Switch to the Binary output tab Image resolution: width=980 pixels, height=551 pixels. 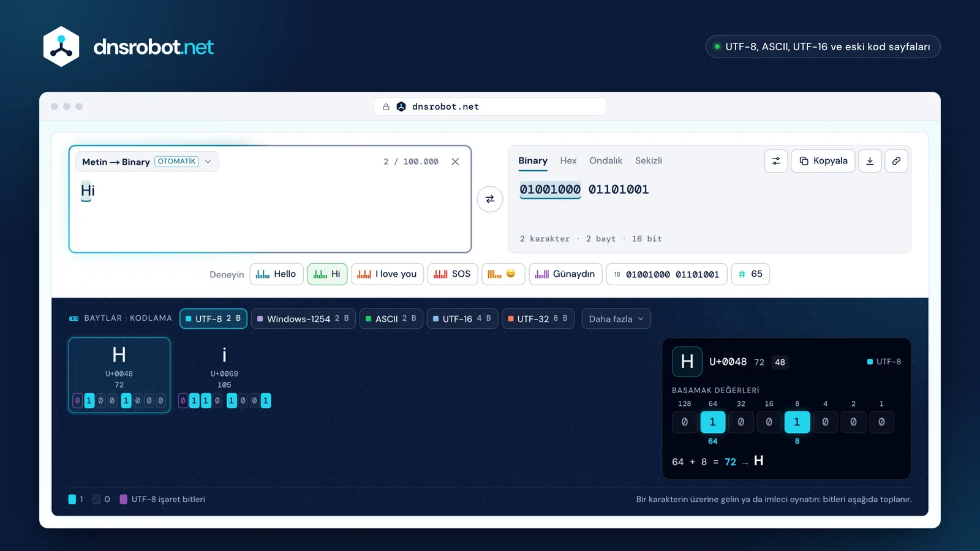tap(533, 161)
